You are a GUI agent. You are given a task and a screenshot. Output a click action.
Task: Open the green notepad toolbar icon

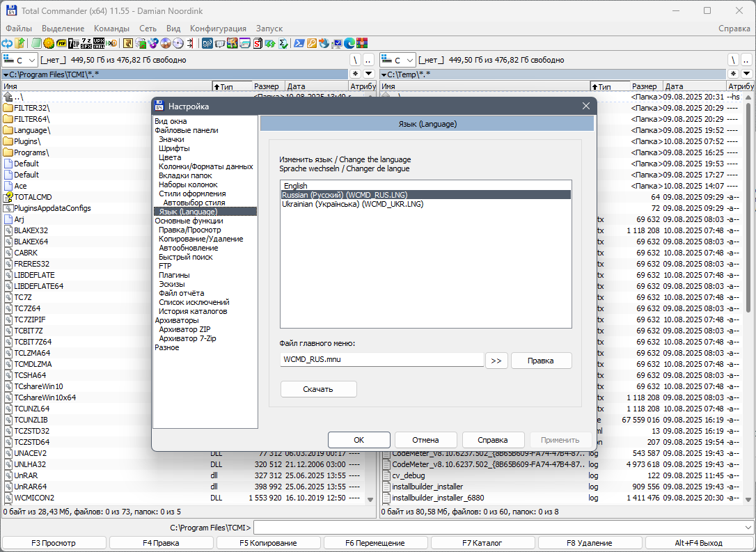[37, 43]
